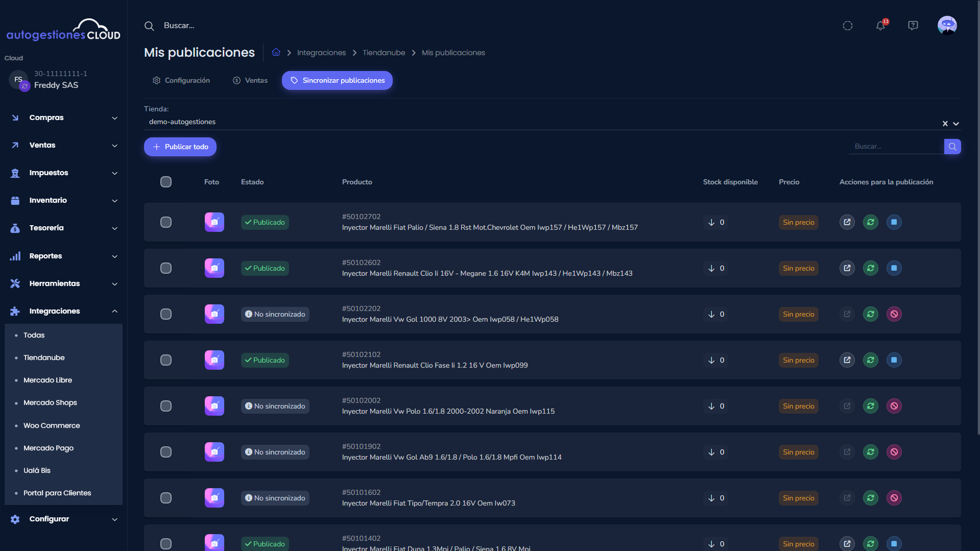Image resolution: width=980 pixels, height=551 pixels.
Task: Expand the Herramientas sidebar menu
Action: coord(64,283)
